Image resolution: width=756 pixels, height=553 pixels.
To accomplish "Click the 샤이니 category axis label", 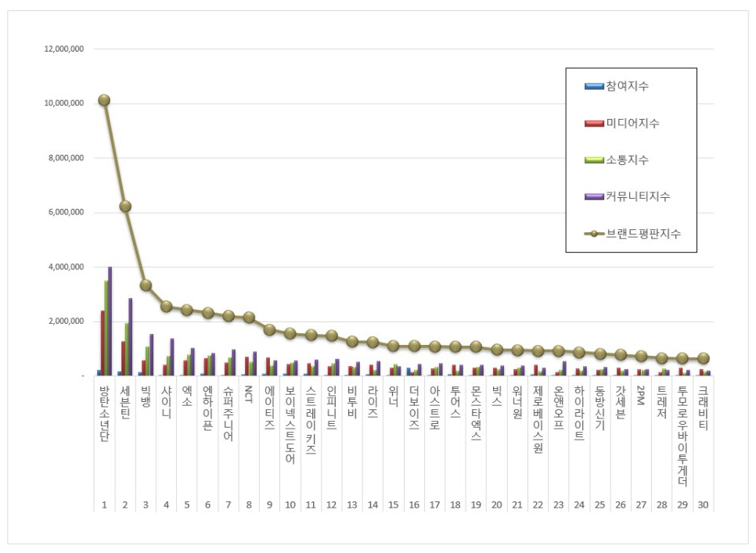I will tap(166, 401).
